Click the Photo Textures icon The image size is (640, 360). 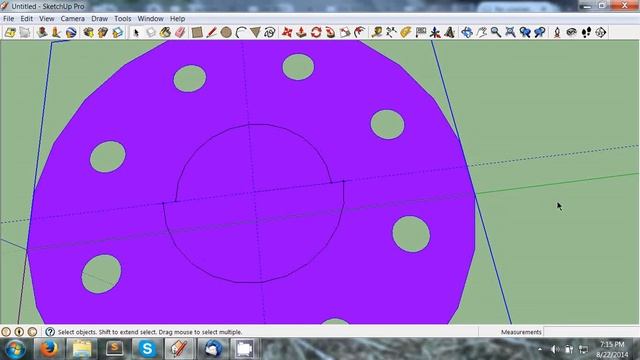click(56, 32)
